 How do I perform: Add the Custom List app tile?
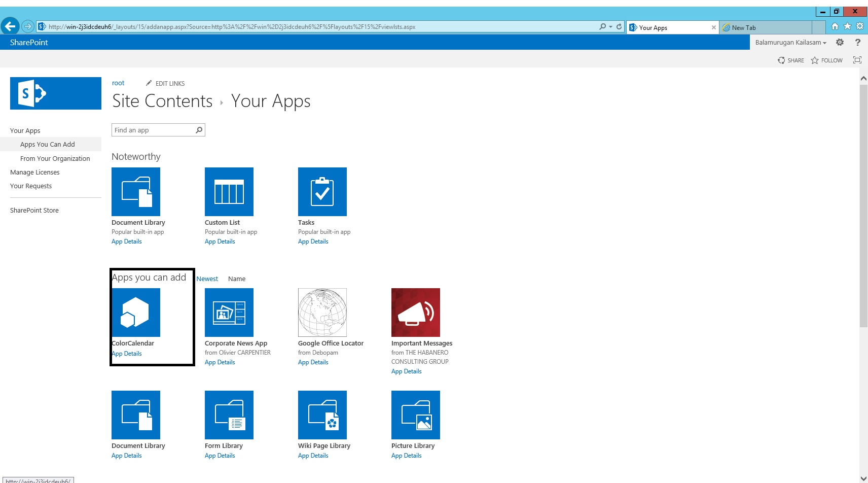[x=229, y=192]
